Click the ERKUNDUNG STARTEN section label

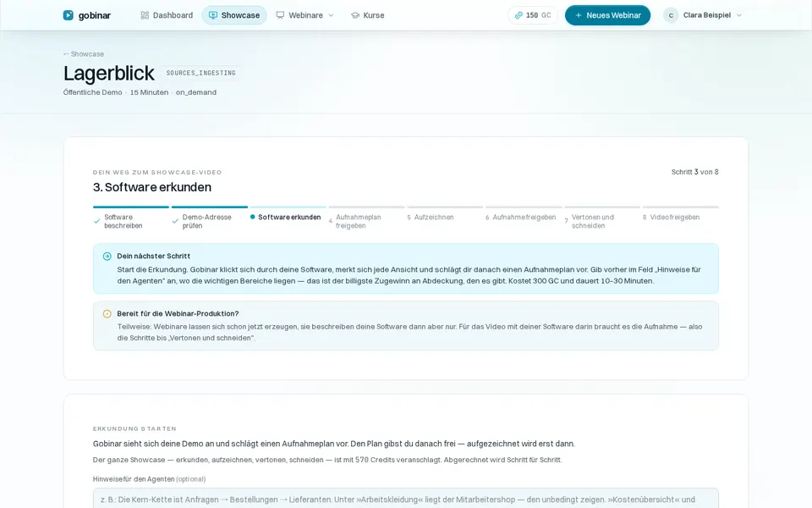click(x=134, y=428)
